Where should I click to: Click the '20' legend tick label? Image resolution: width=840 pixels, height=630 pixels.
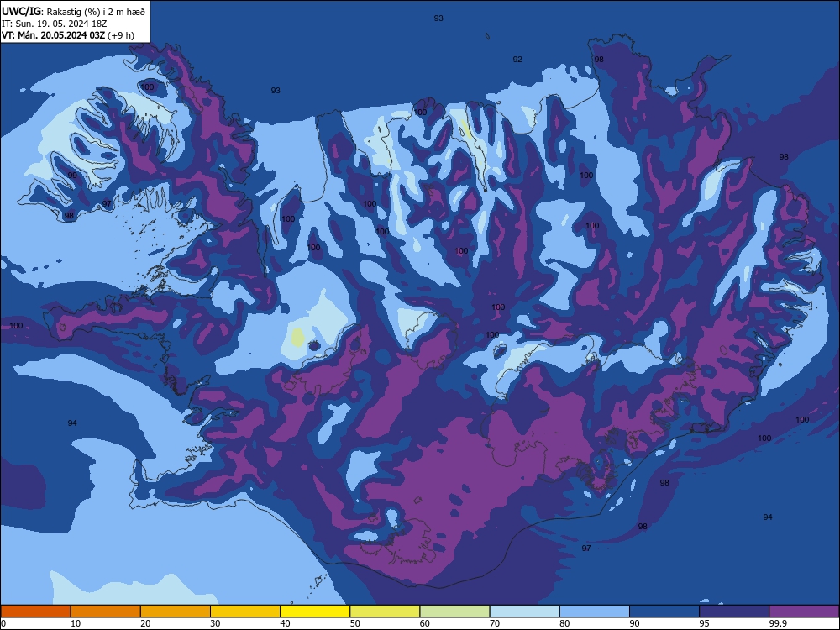(x=145, y=623)
